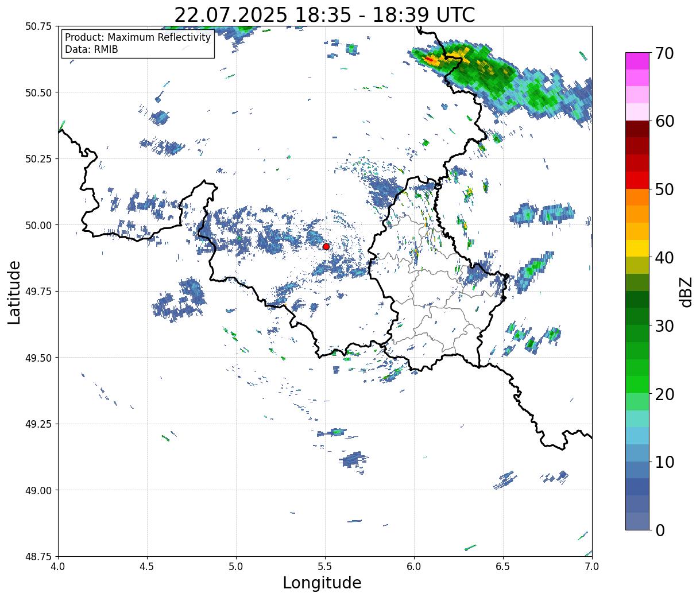Click the "Product: Maximum Reflectivity" label
The image size is (700, 597).
pos(138,37)
